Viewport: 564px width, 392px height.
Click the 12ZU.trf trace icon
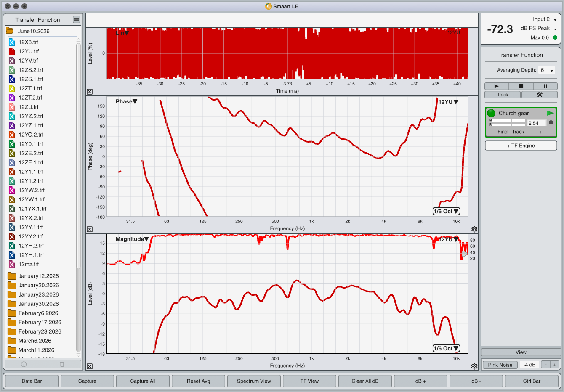[x=12, y=107]
